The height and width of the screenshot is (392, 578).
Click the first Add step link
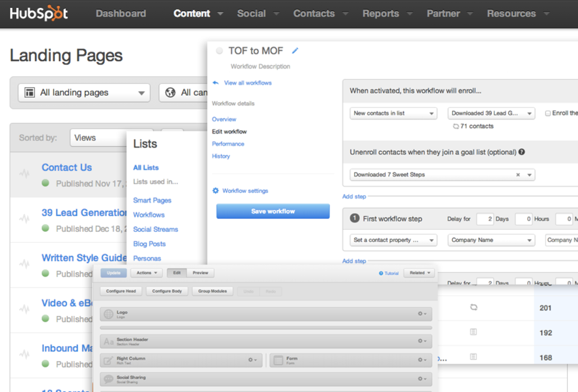[354, 197]
